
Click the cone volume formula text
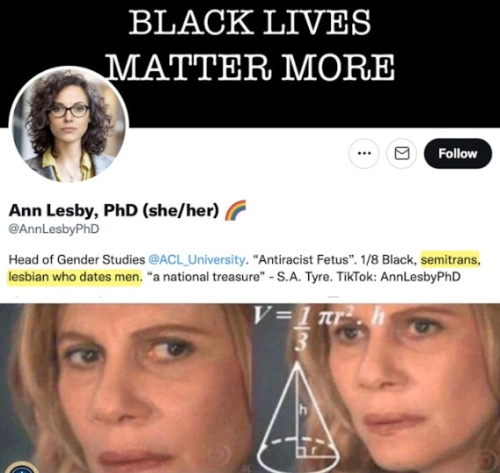click(x=320, y=327)
